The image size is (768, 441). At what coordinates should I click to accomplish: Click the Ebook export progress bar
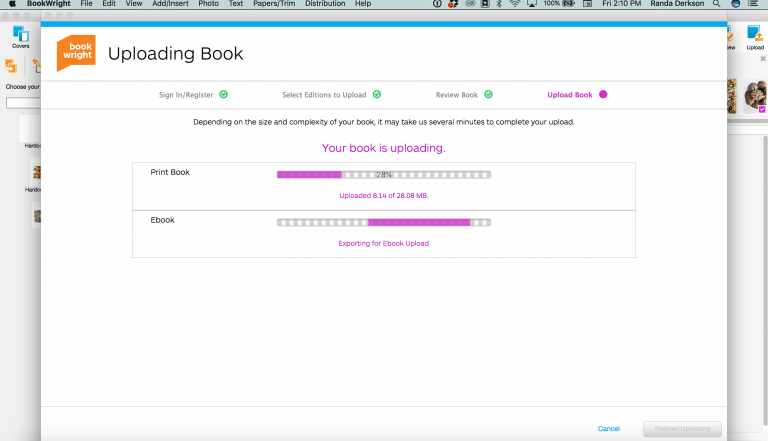(384, 222)
